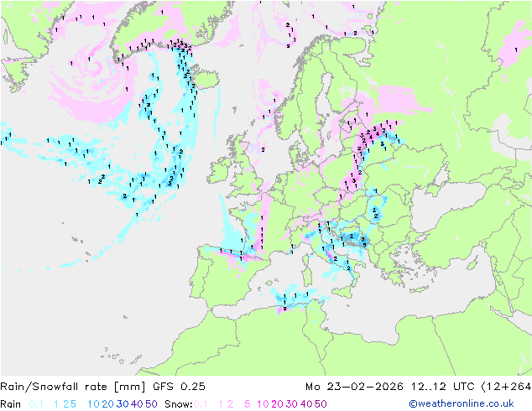Screen dimensions: 532x411
Task: Pick Snow legend value 40
Action: (306, 404)
